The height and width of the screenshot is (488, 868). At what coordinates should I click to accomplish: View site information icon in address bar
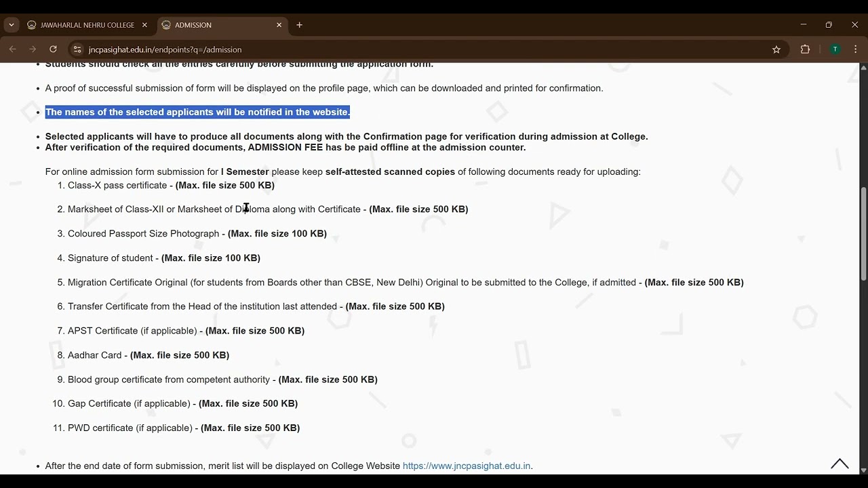point(77,49)
